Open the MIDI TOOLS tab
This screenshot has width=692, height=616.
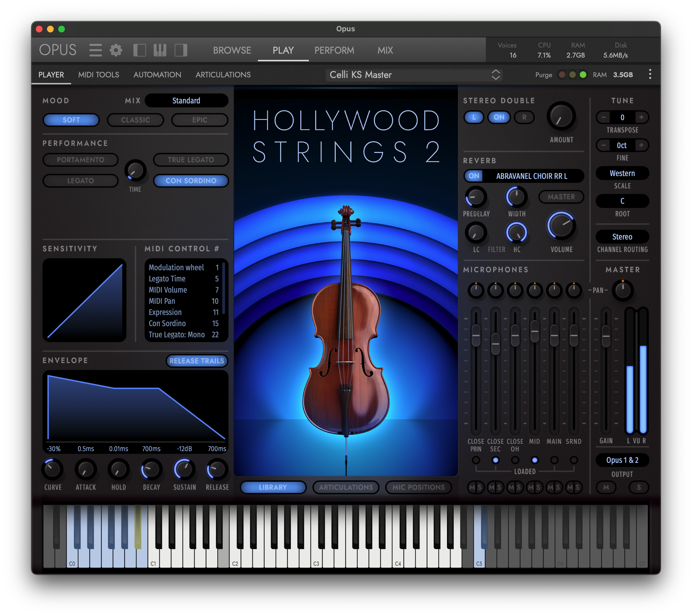click(x=98, y=74)
